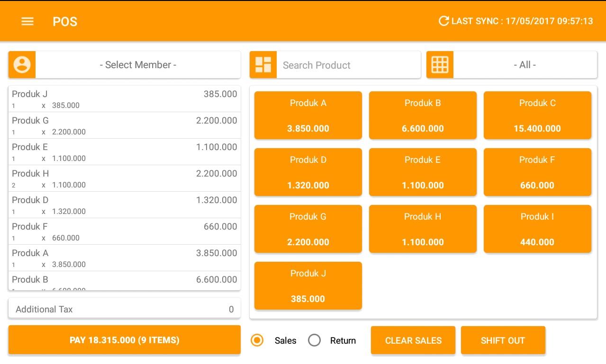Open the All category dropdown
Viewport: 606px width, 364px height.
(x=525, y=65)
